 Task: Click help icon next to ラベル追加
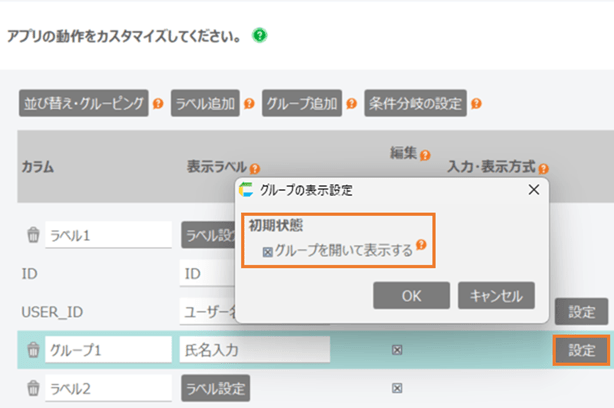(249, 104)
